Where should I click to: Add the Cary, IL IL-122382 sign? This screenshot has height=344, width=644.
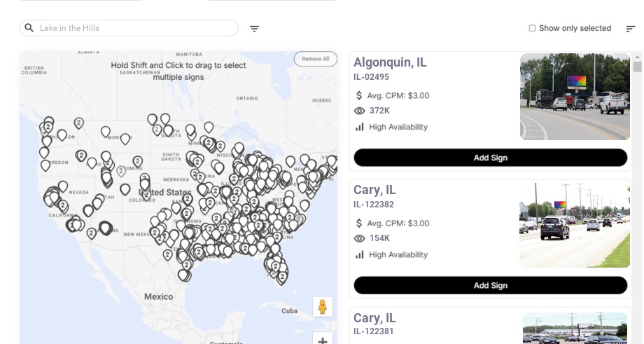tap(490, 285)
